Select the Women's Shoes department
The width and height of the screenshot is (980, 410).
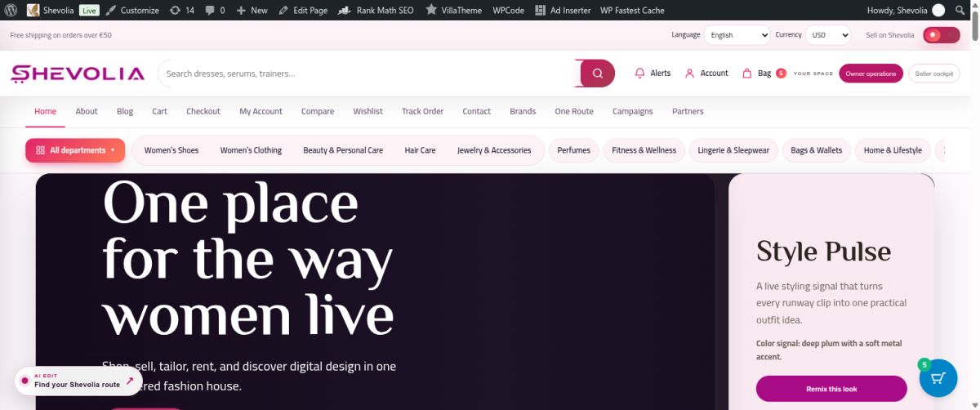coord(171,150)
